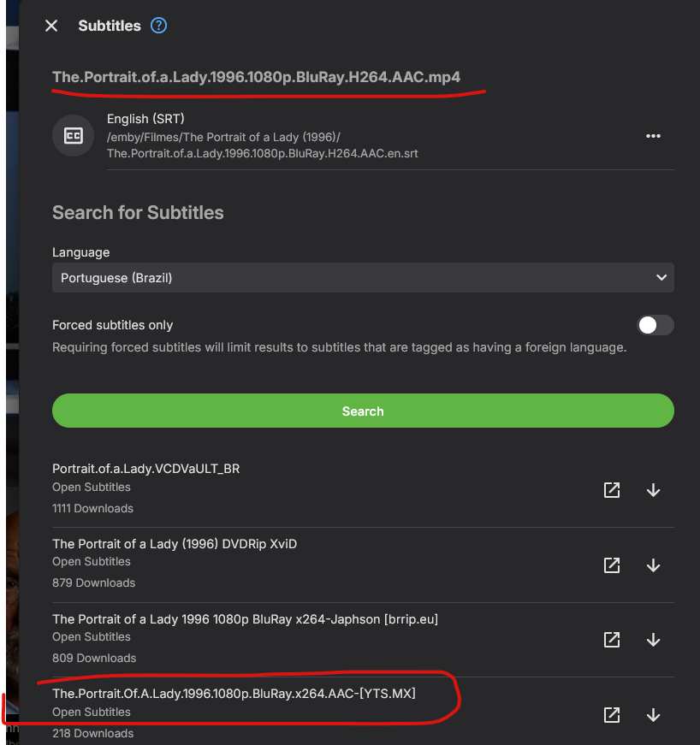700x745 pixels.
Task: Download the x264-Japhson subtitle
Action: coord(653,640)
